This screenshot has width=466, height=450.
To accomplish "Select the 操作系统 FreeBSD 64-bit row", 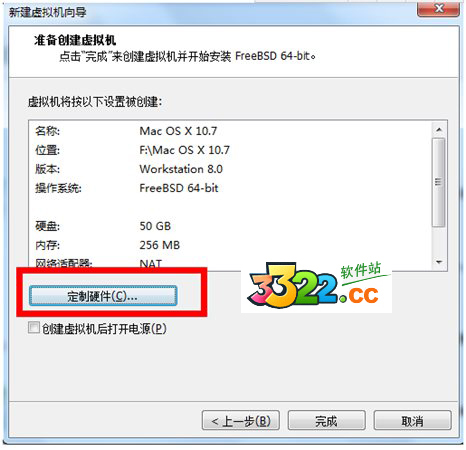I will pos(230,188).
